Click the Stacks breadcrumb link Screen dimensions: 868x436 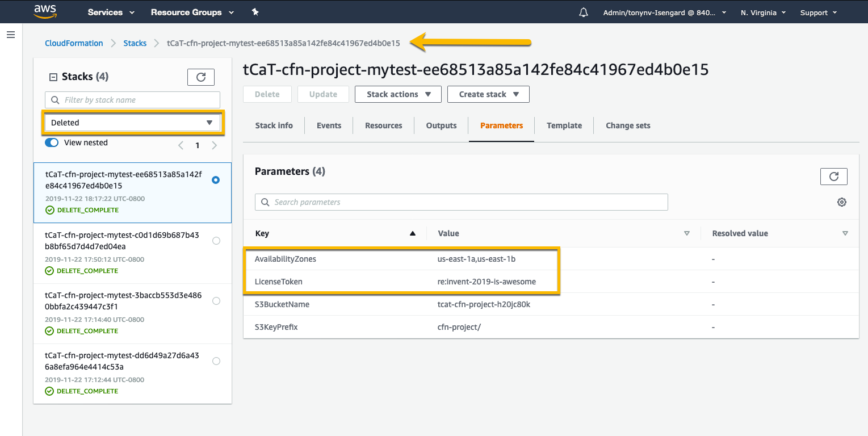click(x=135, y=43)
